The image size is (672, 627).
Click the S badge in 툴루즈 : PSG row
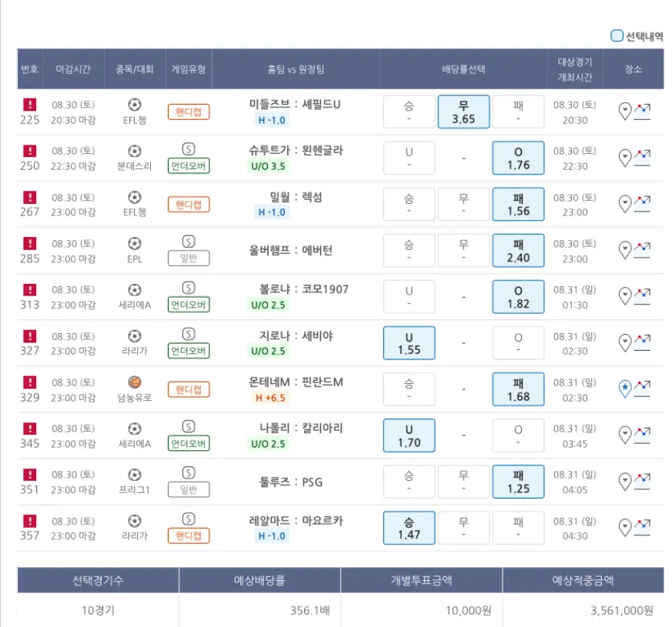[x=189, y=473]
